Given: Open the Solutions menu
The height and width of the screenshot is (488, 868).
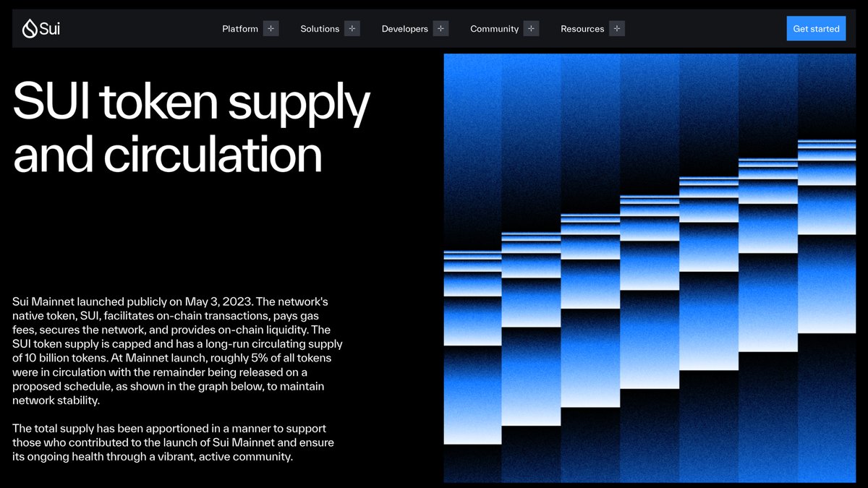Looking at the screenshot, I should click(320, 29).
